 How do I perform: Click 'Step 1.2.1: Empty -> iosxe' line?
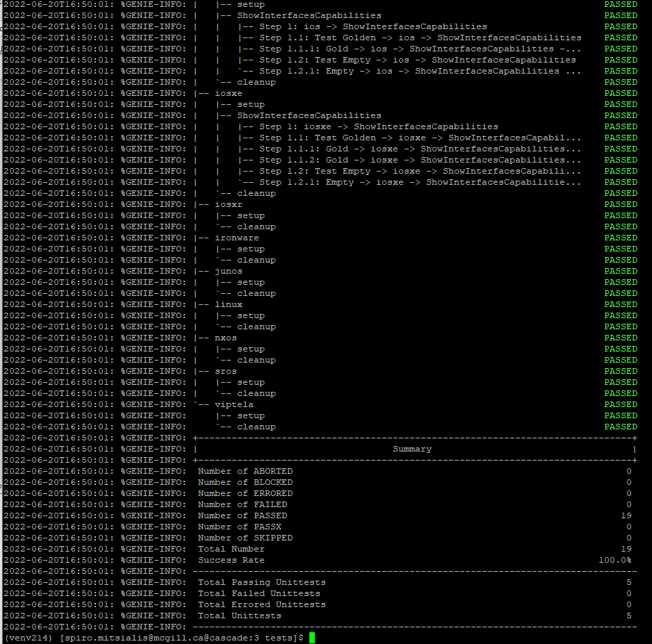tap(421, 182)
